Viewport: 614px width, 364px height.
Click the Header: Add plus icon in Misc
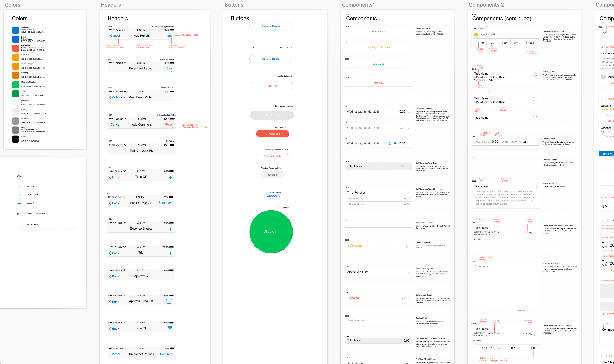pyautogui.click(x=19, y=203)
